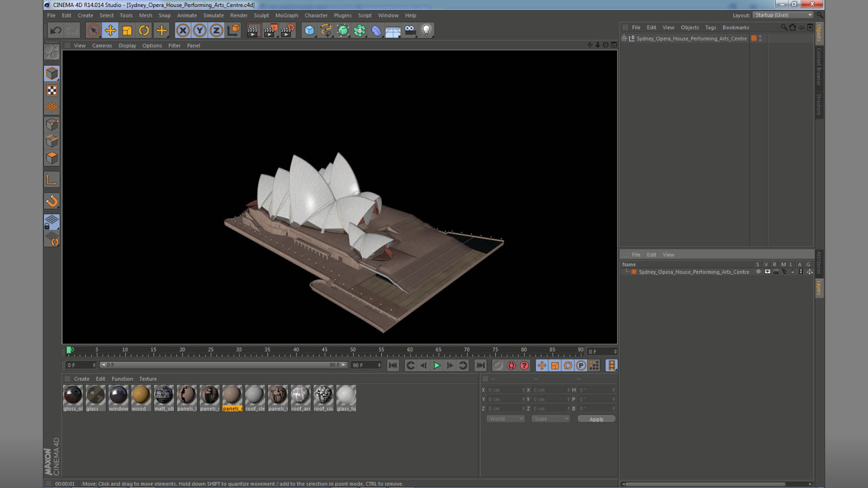Viewport: 868px width, 488px height.
Task: Open the material manager Function menu
Action: pos(122,379)
